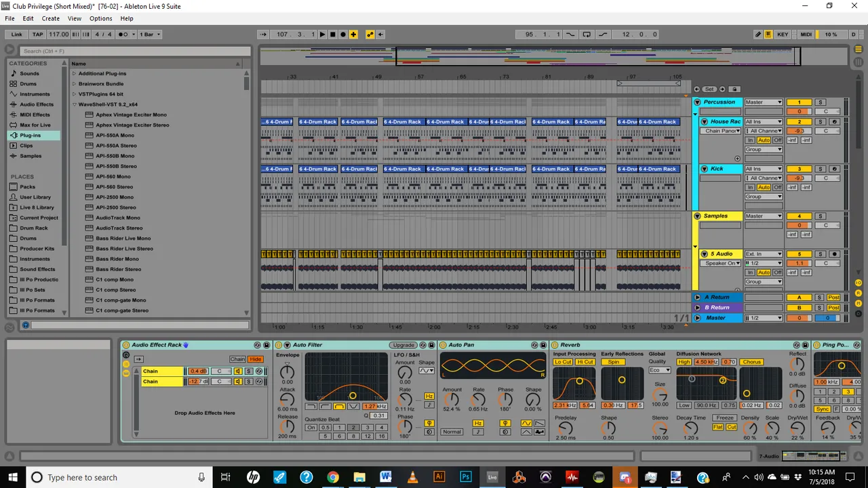The width and height of the screenshot is (868, 488).
Task: Open Samples category in browser
Action: 31,156
